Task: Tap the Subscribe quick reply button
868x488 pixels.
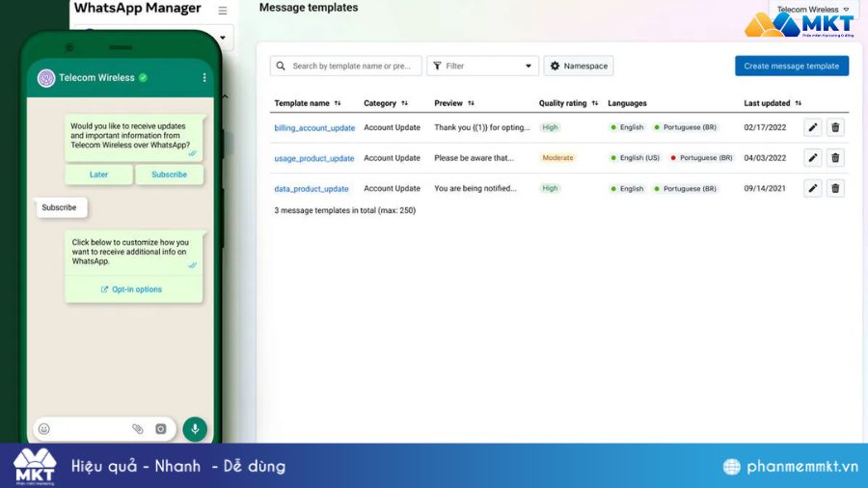Action: pos(170,175)
